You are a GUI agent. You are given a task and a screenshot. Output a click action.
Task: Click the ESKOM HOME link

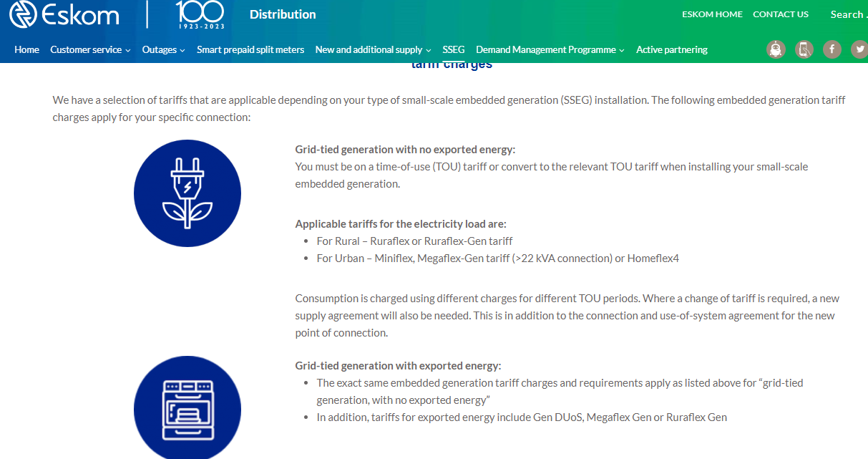click(x=712, y=14)
